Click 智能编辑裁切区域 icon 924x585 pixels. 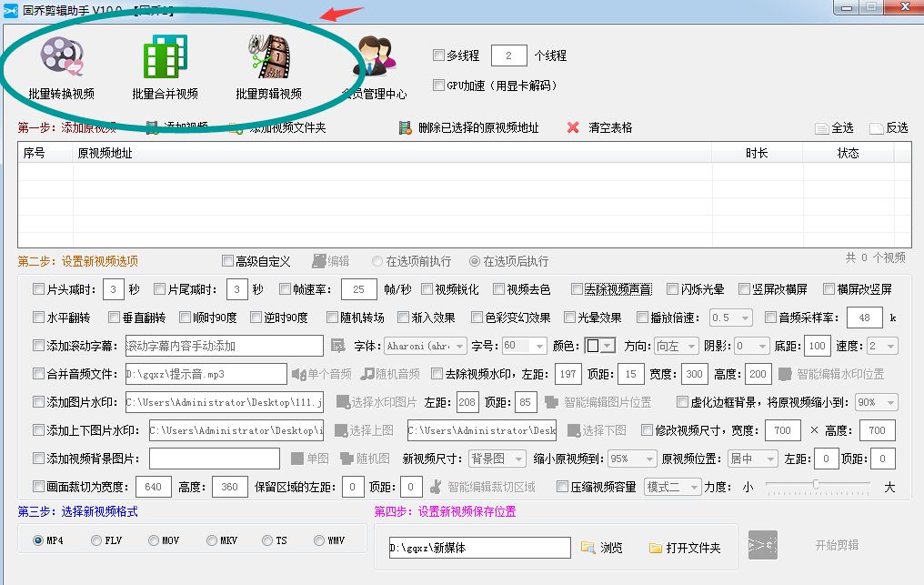tap(436, 487)
